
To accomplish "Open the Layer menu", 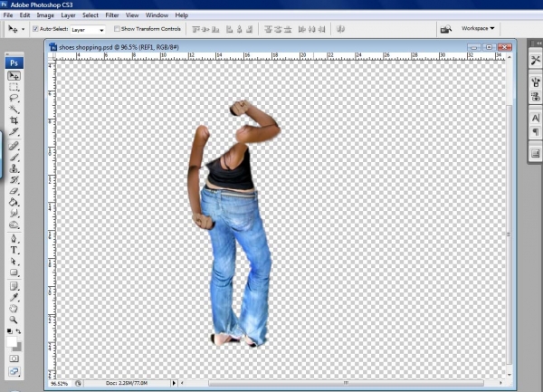I will pyautogui.click(x=68, y=15).
